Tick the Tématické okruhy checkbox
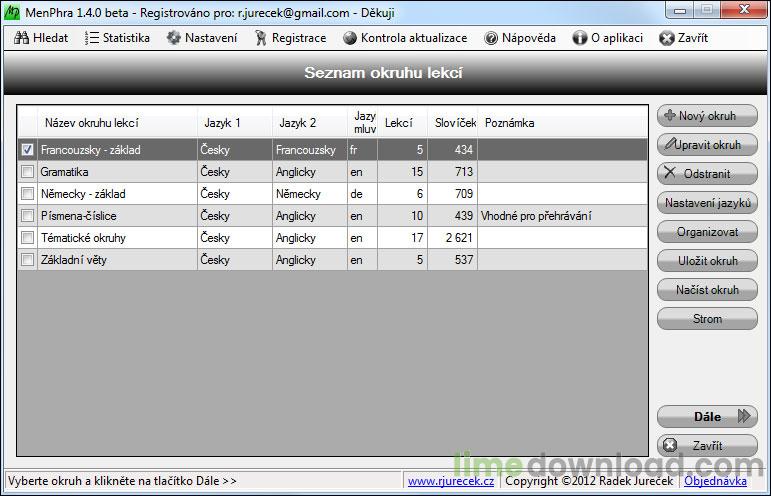 (28, 238)
